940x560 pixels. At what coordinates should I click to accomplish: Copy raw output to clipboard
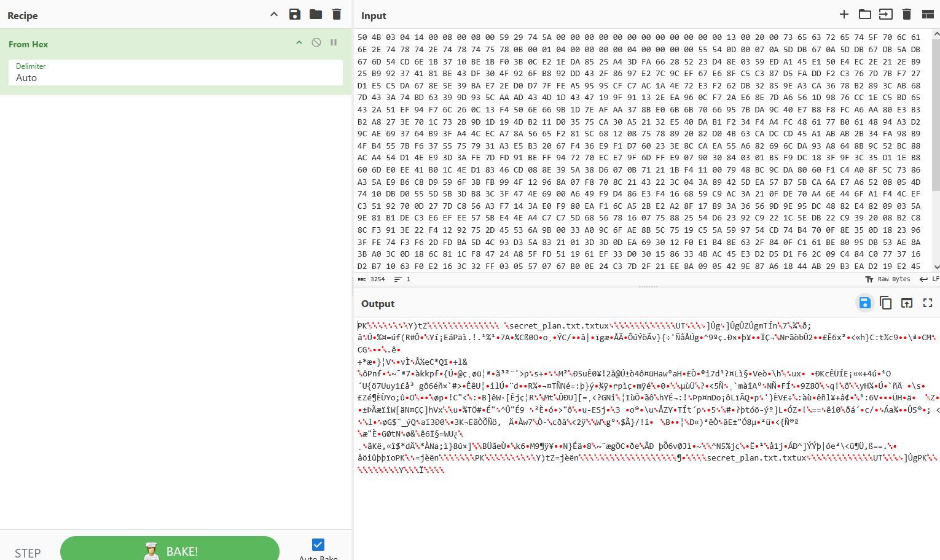885,303
